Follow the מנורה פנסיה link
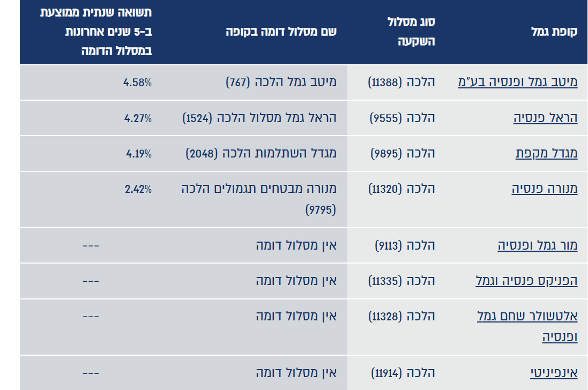 pos(545,189)
